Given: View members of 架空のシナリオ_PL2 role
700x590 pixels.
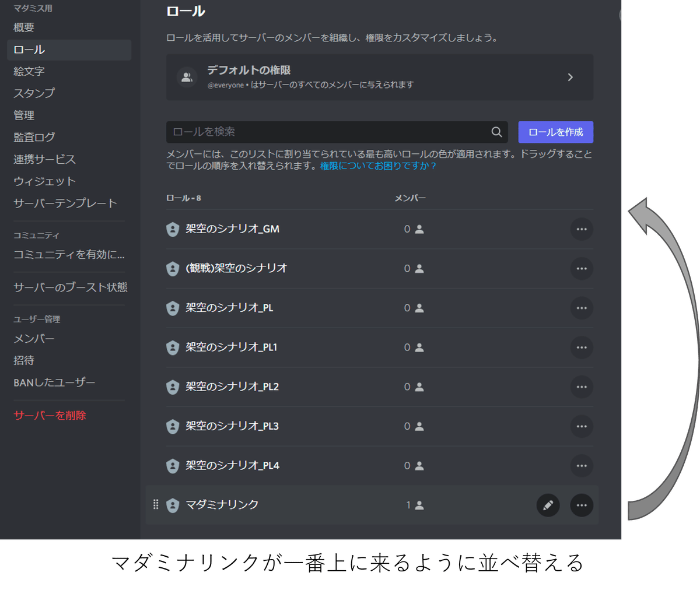Looking at the screenshot, I should (414, 387).
